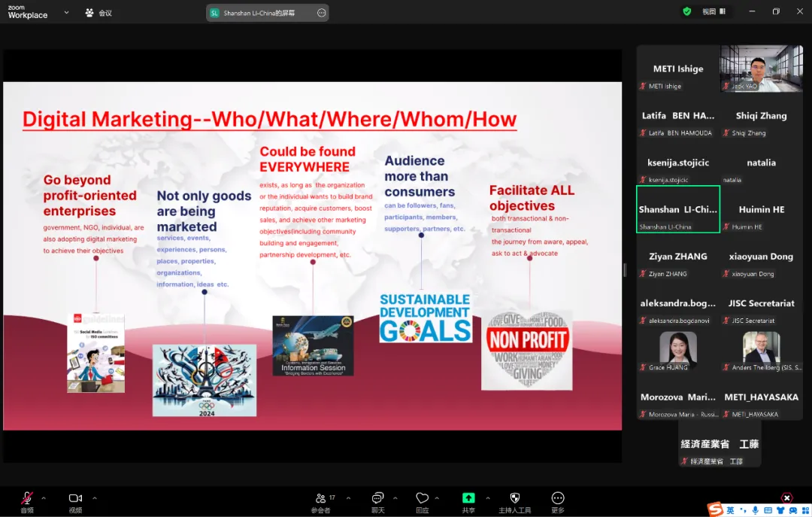
Task: Click the Sogou input method S icon
Action: point(715,509)
